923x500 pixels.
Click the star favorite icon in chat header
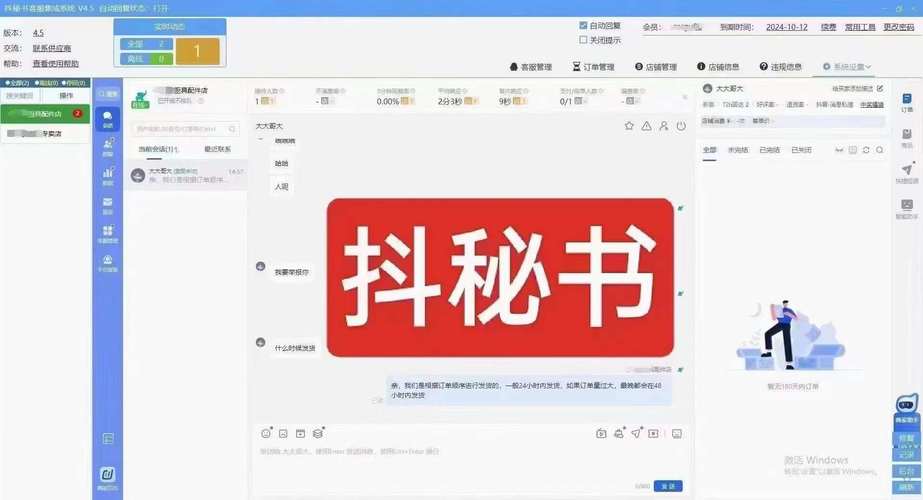[x=629, y=126]
